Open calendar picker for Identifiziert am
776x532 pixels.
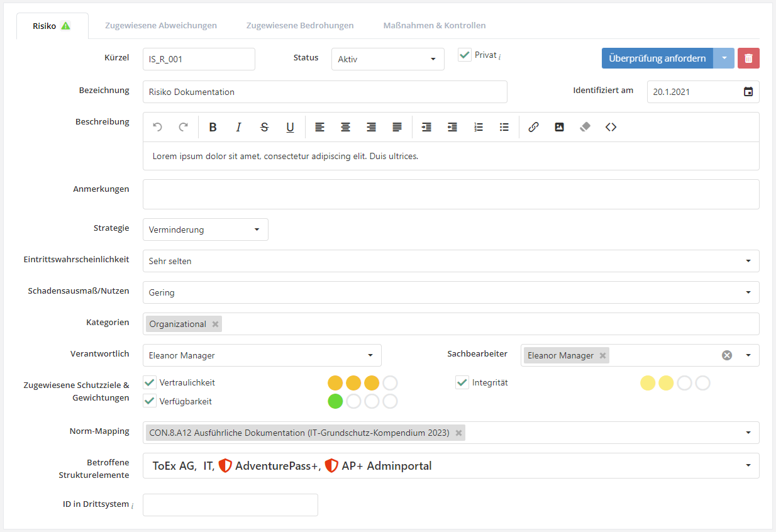tap(748, 92)
